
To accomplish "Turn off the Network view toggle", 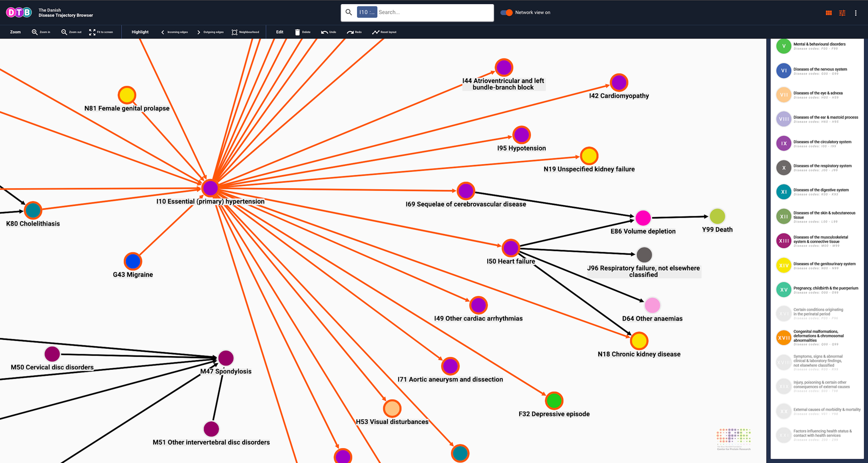I will (506, 13).
